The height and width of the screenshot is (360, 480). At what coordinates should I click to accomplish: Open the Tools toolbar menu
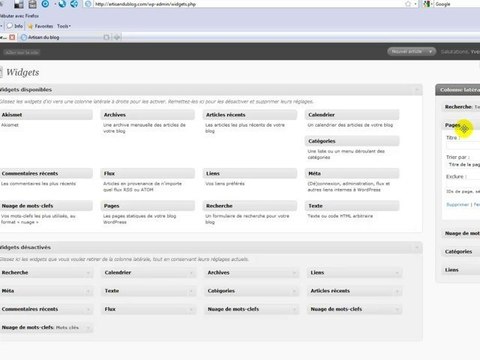(64, 26)
